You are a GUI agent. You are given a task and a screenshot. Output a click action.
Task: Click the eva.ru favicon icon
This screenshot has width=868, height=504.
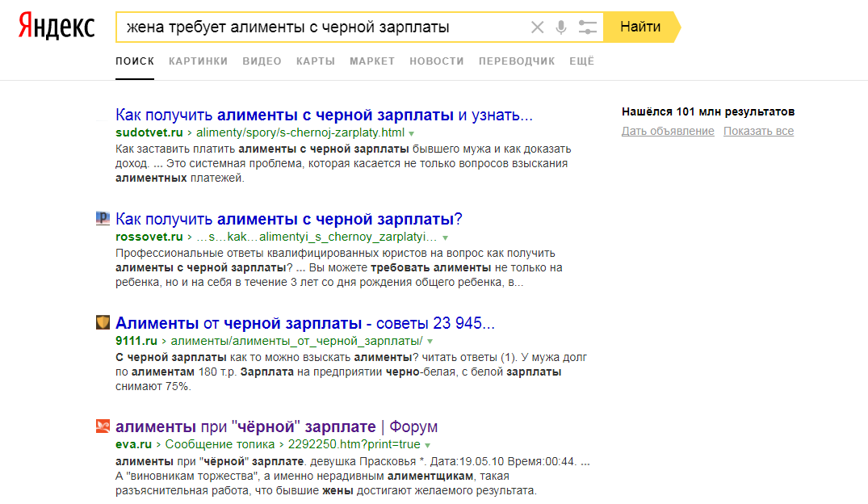tap(103, 426)
